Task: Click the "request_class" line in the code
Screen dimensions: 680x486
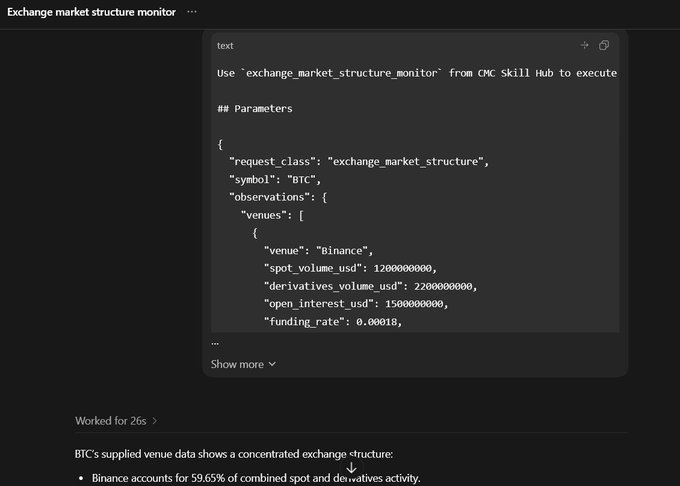Action: 359,162
